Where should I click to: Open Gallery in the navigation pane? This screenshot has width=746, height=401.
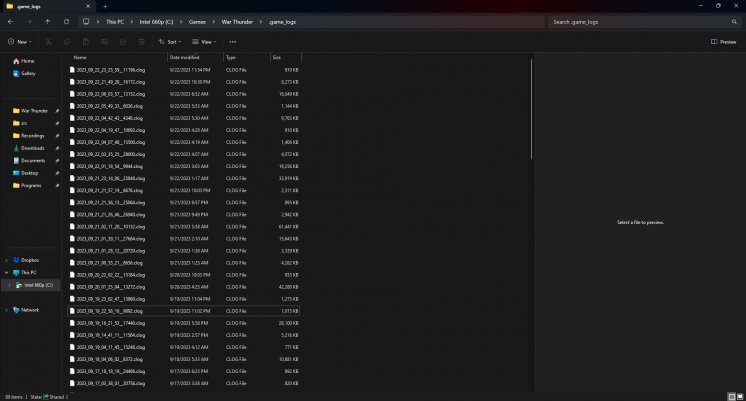point(27,73)
